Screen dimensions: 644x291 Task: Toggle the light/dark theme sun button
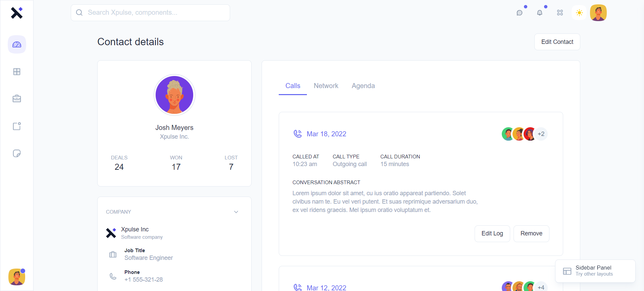(579, 13)
